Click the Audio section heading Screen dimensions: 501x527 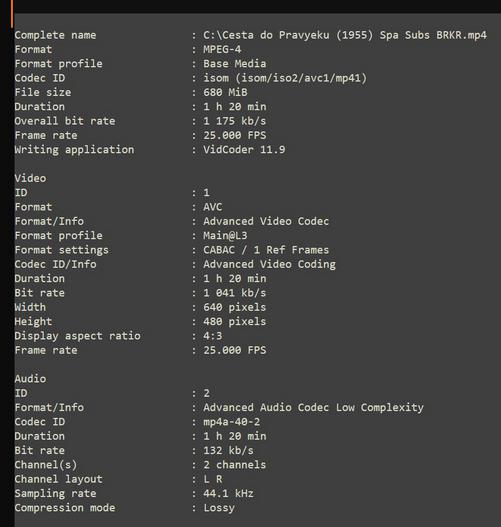[30, 379]
